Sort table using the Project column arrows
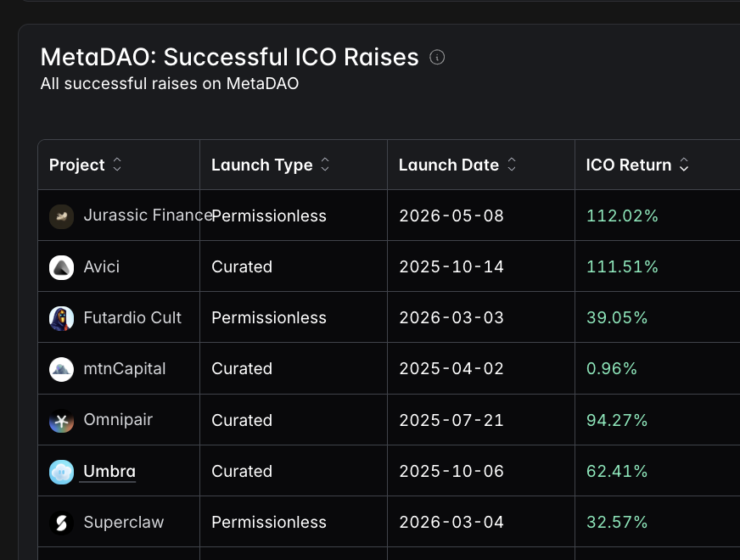Viewport: 740px width, 560px height. (117, 164)
